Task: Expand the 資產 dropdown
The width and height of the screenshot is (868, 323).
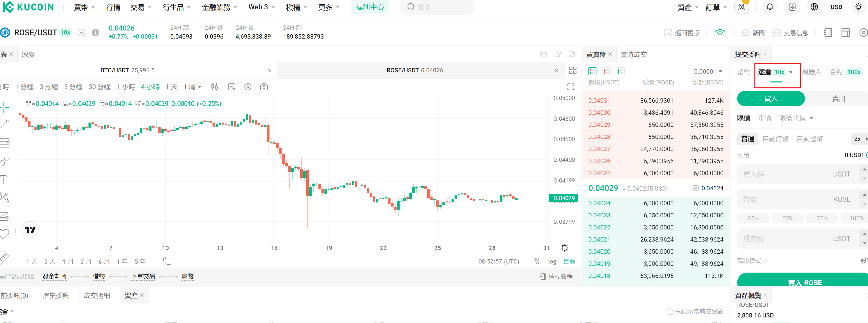Action: click(688, 7)
